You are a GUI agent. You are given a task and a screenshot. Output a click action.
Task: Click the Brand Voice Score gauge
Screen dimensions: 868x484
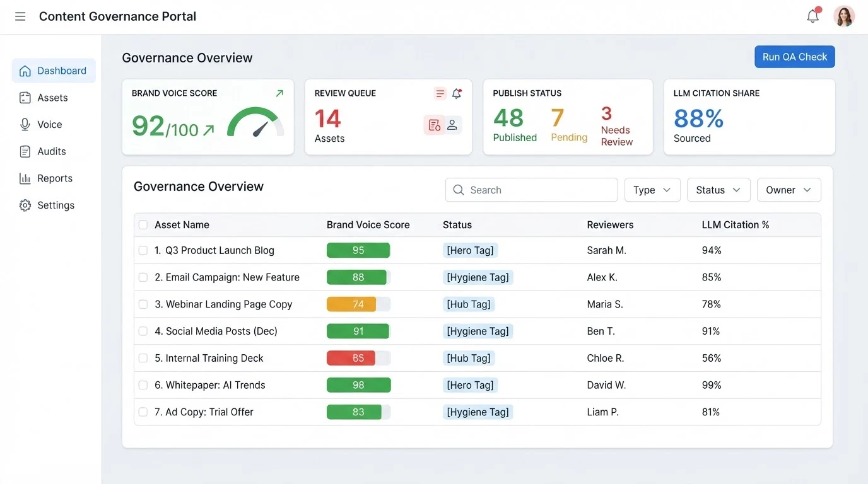click(x=255, y=122)
